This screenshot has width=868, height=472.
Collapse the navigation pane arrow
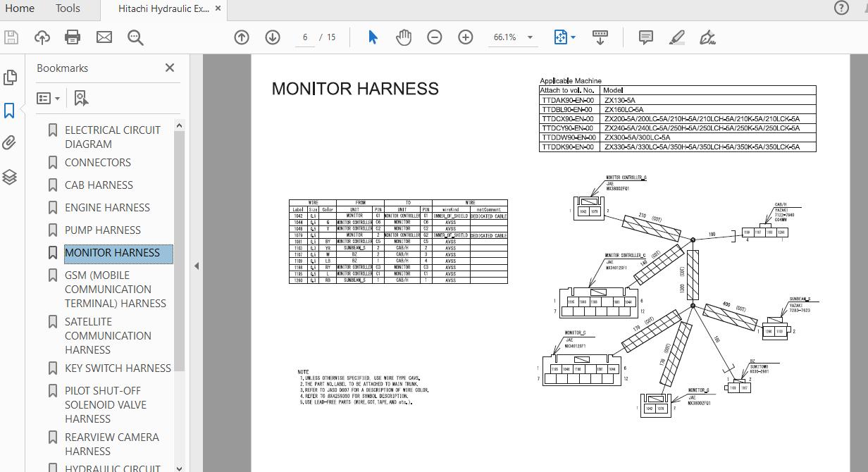[x=197, y=266]
